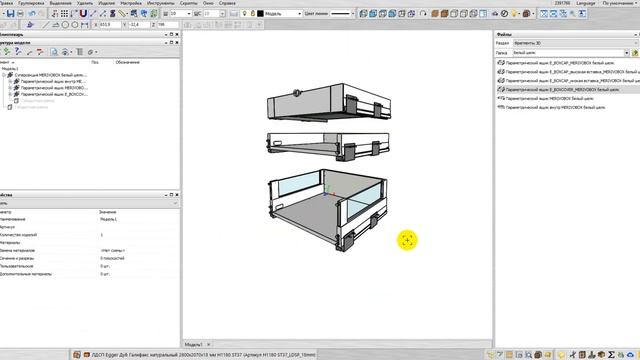Viewport: 640px width, 360px height.
Task: Open the Скрипты menu
Action: tap(189, 3)
